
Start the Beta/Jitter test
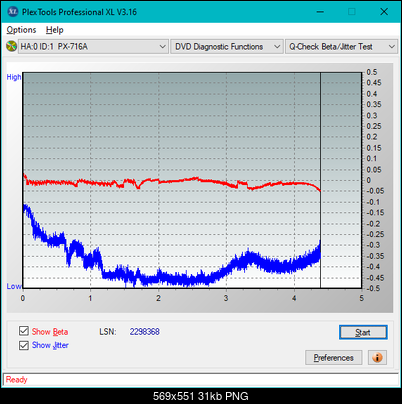(x=363, y=332)
